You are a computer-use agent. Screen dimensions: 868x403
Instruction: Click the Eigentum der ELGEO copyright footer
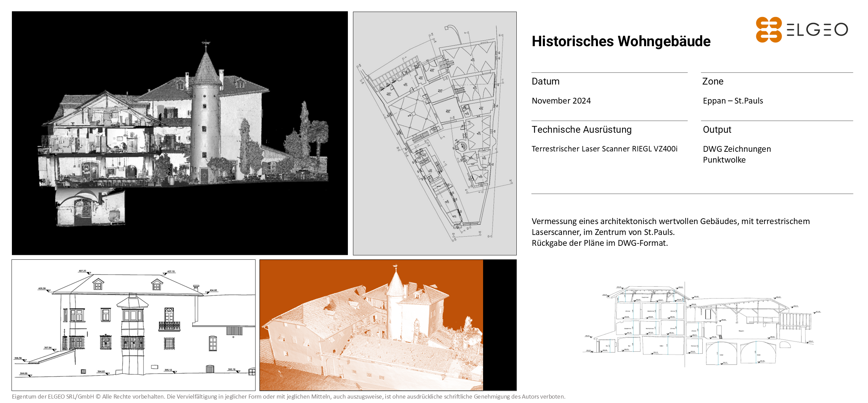coord(288,396)
